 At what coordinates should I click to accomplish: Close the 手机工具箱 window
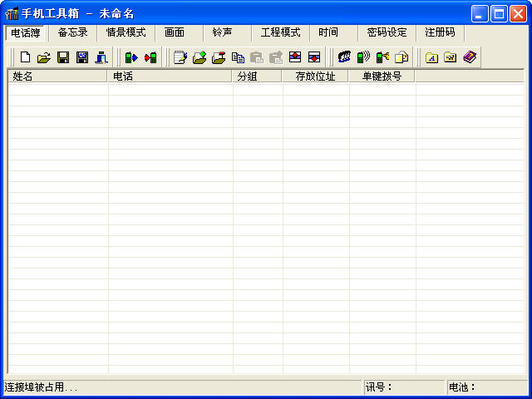coord(519,13)
